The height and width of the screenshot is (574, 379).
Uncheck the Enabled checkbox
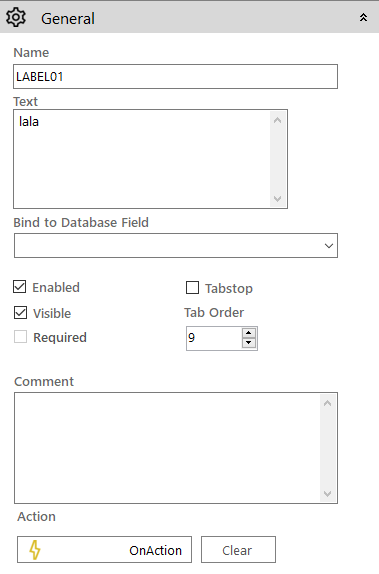pos(19,287)
